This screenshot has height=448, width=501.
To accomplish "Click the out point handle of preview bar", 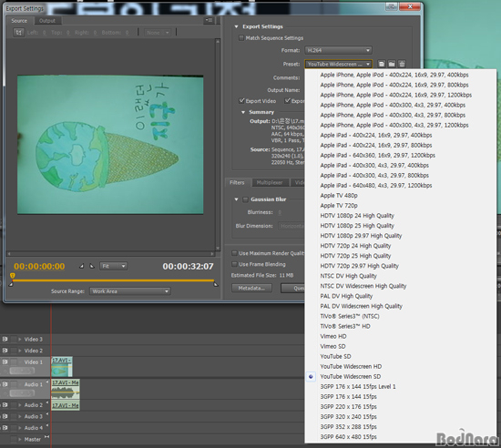I will coord(216,284).
